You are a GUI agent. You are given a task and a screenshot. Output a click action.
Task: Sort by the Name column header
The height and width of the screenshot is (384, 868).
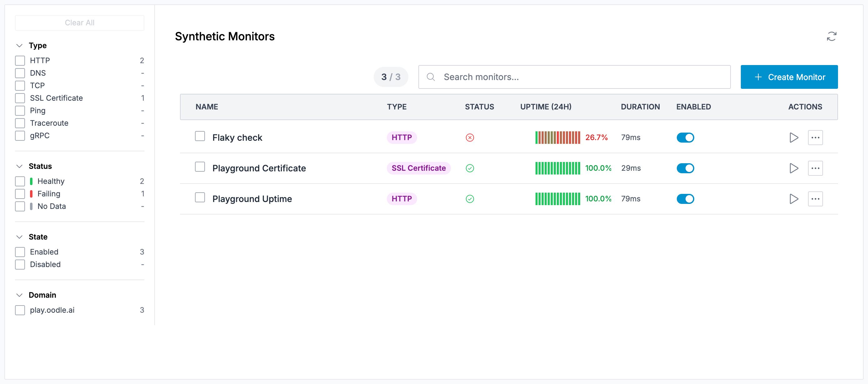(207, 107)
